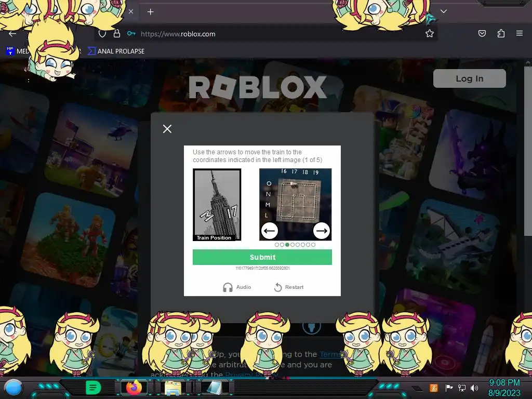Viewport: 532px width, 399px height.
Task: Open File Explorer from taskbar
Action: [173, 388]
